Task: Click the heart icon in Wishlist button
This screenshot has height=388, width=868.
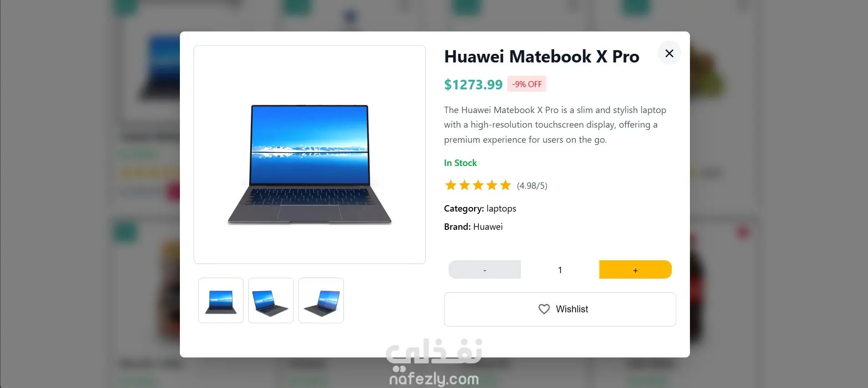Action: (544, 309)
